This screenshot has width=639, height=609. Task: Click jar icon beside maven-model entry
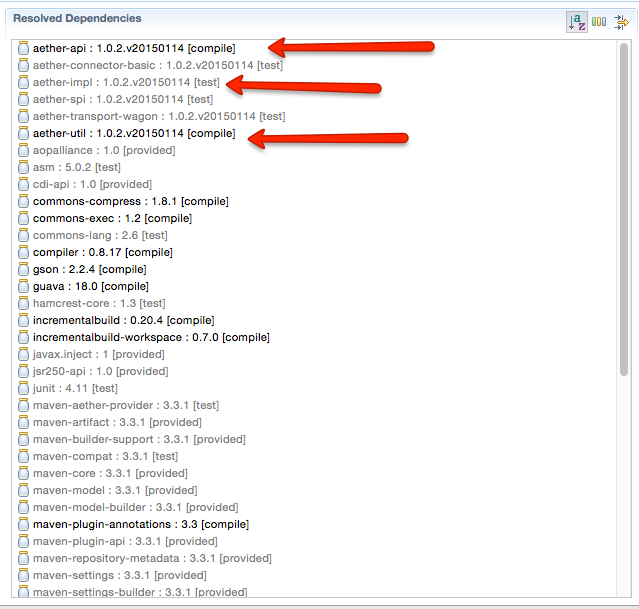tap(24, 490)
